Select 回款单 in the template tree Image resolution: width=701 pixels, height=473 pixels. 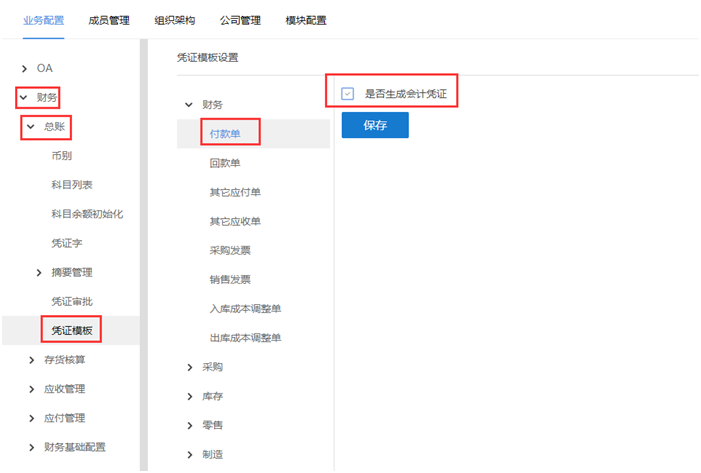click(x=225, y=163)
